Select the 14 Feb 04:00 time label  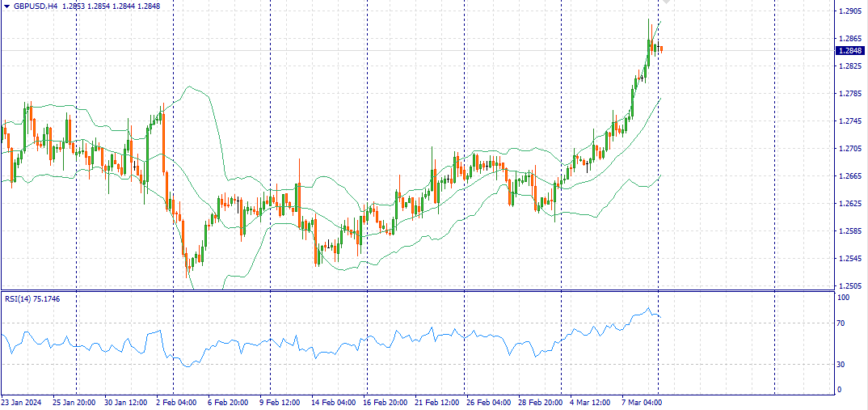coord(334,402)
